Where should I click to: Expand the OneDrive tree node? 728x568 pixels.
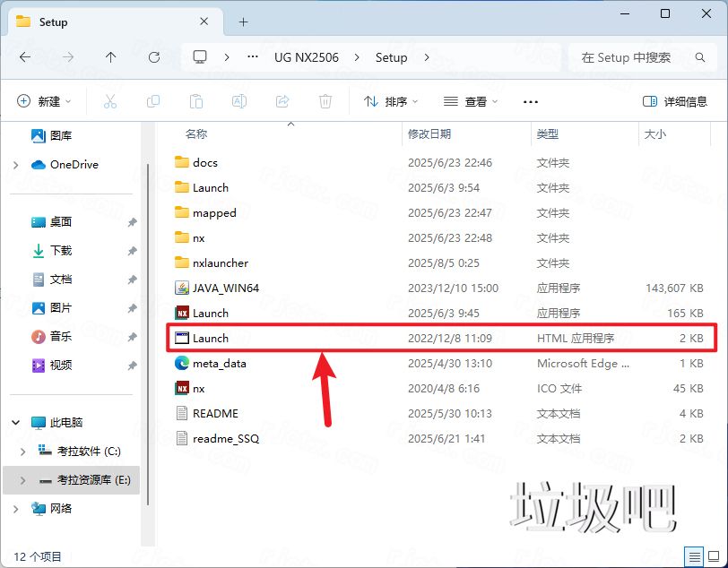tap(16, 165)
